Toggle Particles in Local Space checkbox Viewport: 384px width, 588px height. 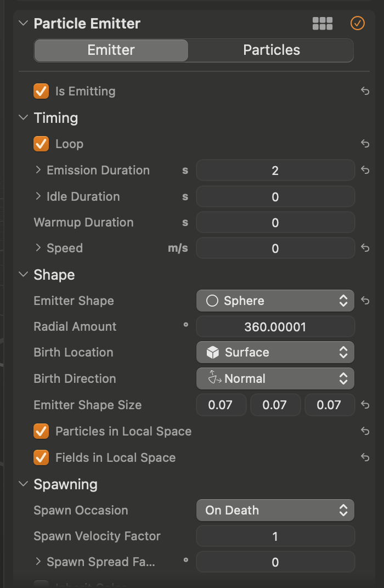pyautogui.click(x=41, y=431)
